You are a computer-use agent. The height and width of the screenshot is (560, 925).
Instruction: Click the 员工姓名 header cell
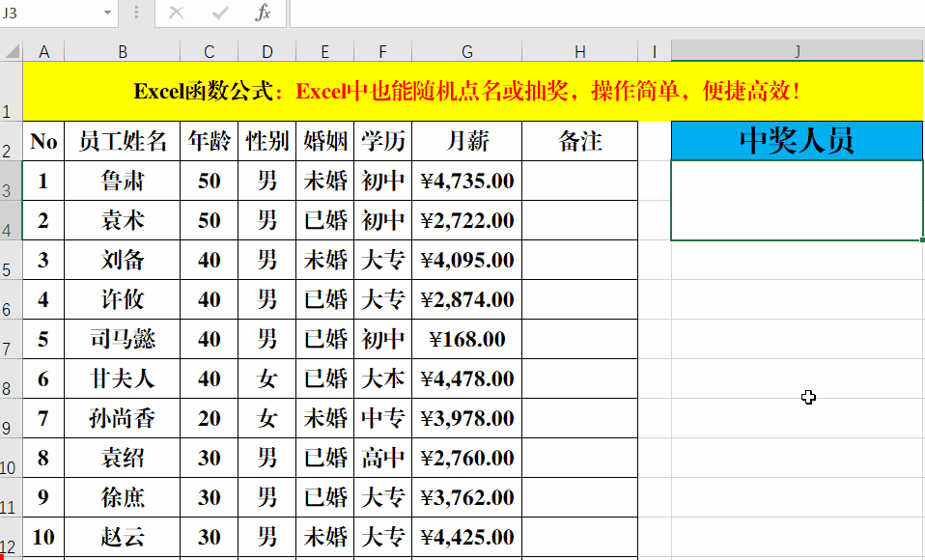pyautogui.click(x=122, y=141)
